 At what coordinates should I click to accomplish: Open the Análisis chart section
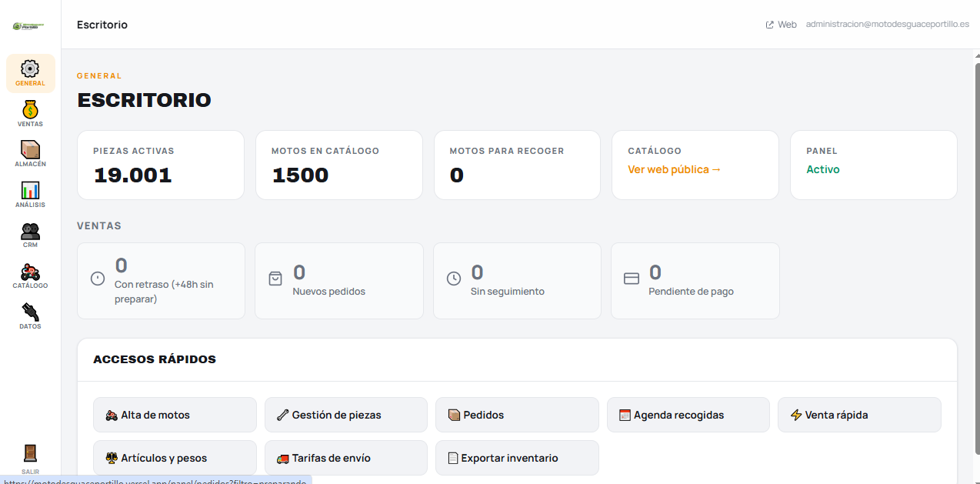(30, 195)
